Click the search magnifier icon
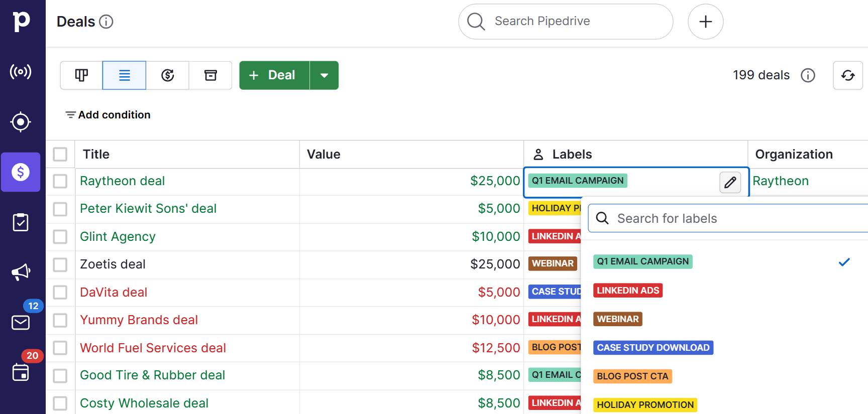868x414 pixels. 476,22
